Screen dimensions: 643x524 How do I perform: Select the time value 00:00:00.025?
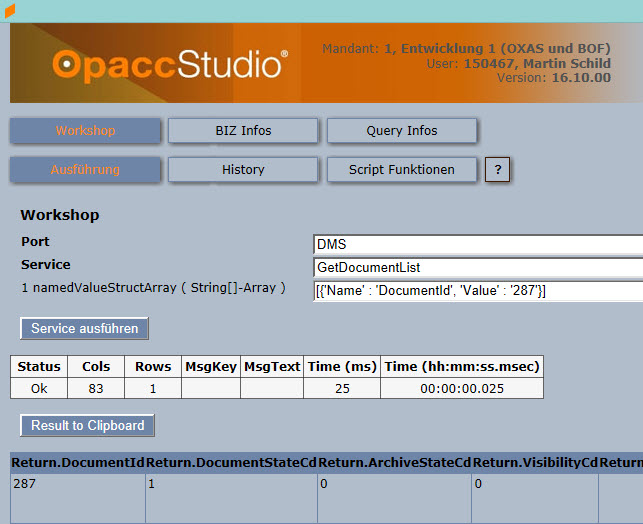pos(462,388)
